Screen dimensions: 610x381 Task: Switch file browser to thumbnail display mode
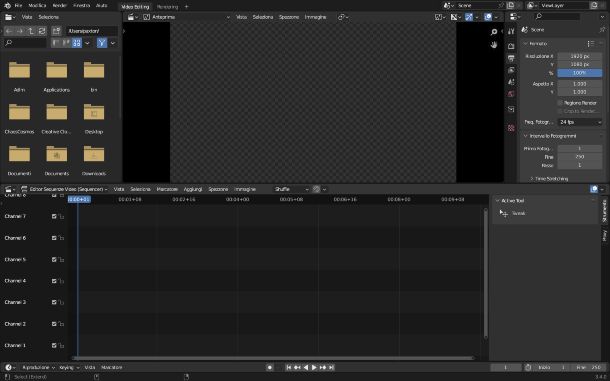click(77, 43)
